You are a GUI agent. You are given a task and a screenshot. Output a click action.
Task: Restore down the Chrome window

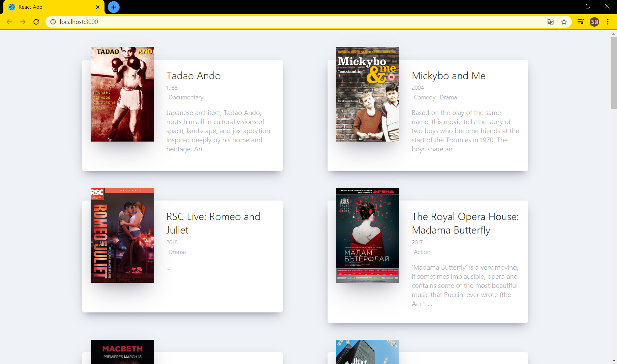(588, 6)
